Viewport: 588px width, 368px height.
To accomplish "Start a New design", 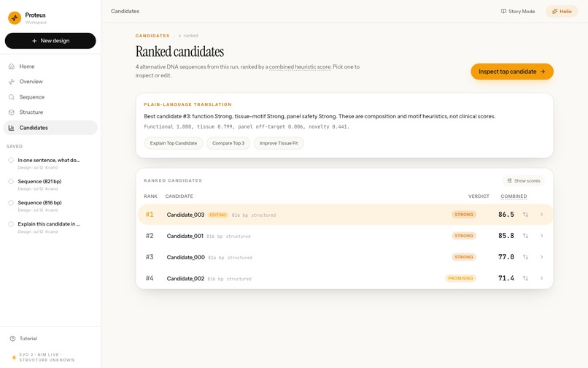I will click(50, 41).
